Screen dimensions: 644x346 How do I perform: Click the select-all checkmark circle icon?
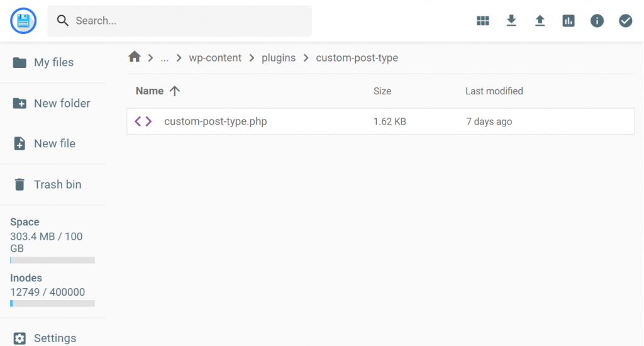[x=625, y=21]
